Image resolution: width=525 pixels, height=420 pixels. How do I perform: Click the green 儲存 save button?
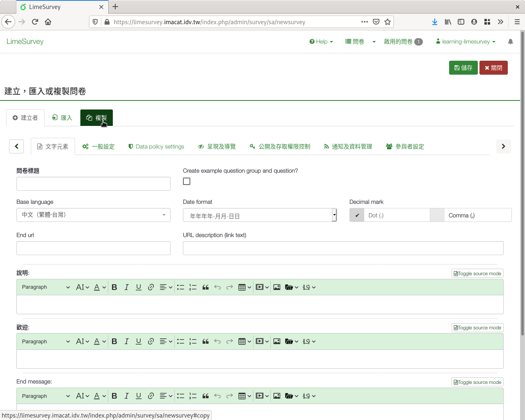[463, 68]
